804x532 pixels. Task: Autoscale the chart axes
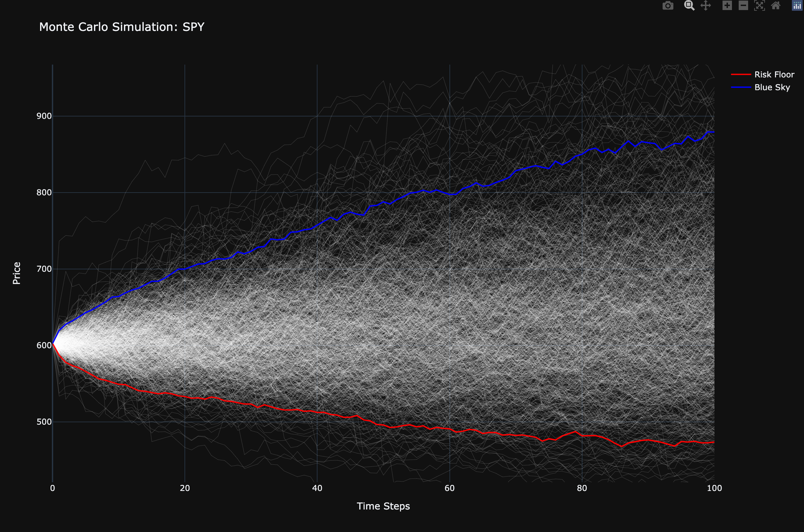[x=759, y=6]
